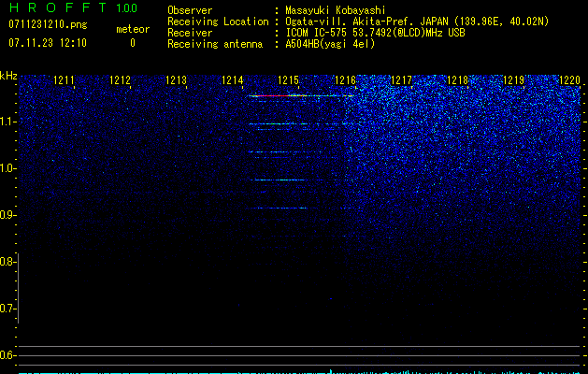This screenshot has width=588, height=374.
Task: Select the file name 0711231210.png
Action: click(48, 24)
